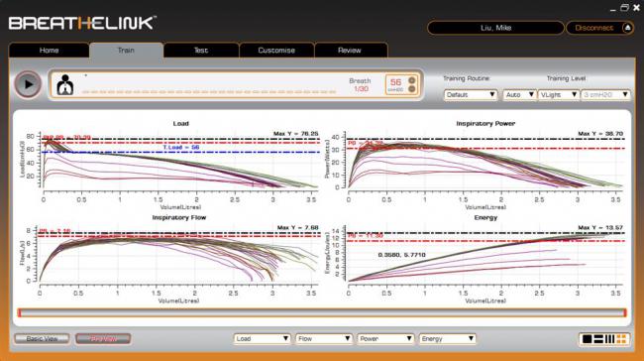Open the Test tab
644x361 pixels.
point(201,51)
